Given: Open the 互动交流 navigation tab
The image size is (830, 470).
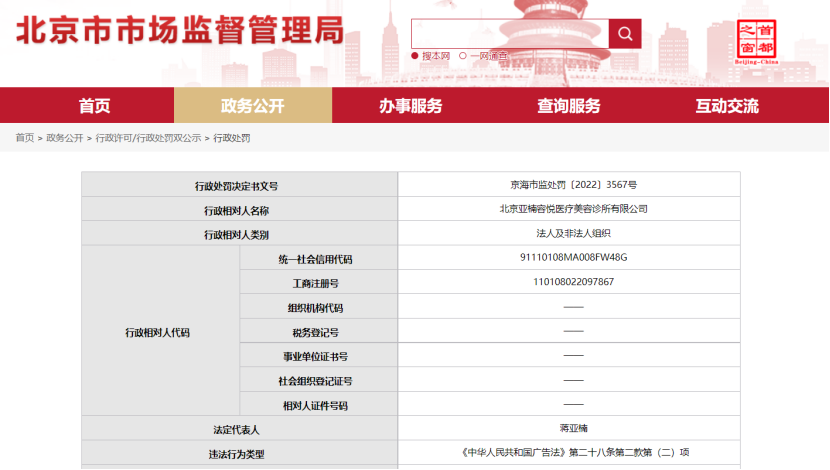Looking at the screenshot, I should point(727,106).
